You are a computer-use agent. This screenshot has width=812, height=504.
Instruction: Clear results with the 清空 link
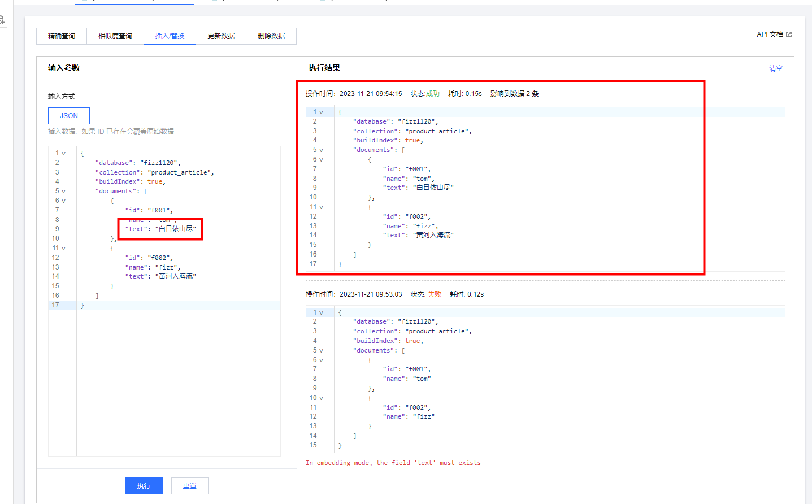click(x=776, y=68)
